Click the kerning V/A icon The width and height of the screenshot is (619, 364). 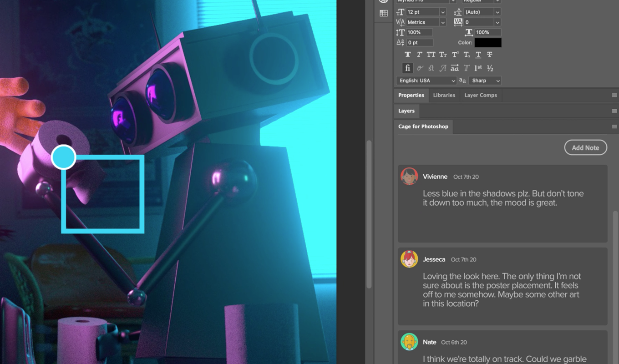(400, 22)
